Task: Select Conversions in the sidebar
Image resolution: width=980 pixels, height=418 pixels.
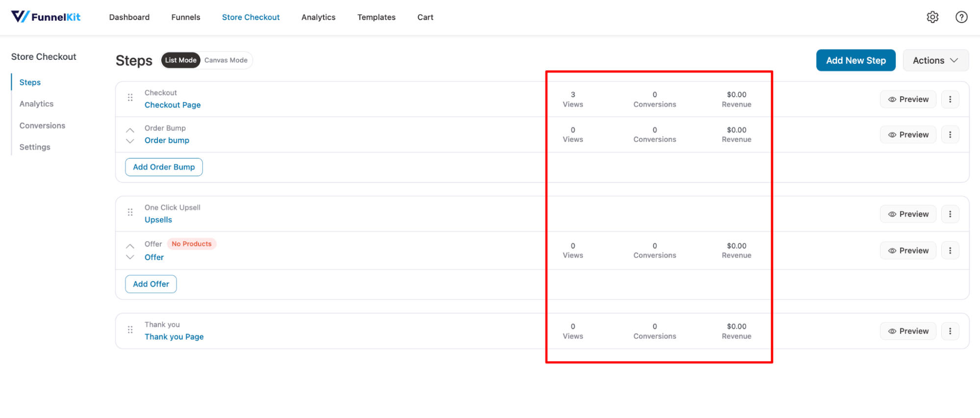Action: coord(42,126)
